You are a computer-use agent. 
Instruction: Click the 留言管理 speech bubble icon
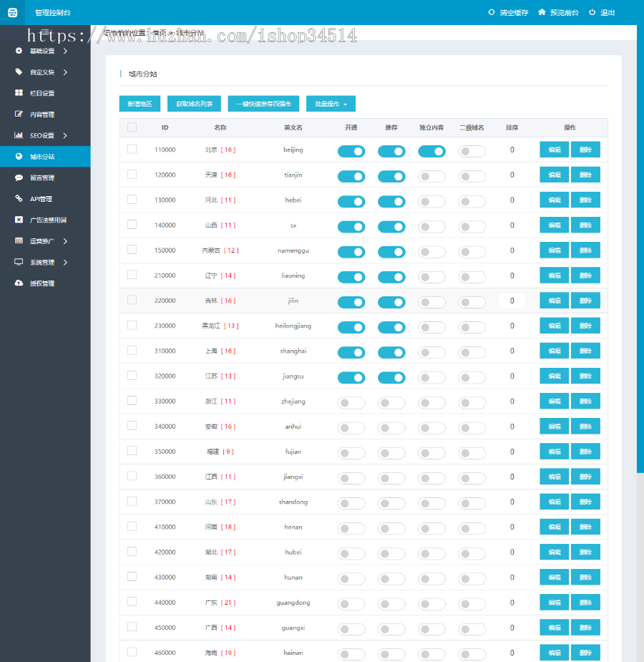point(19,177)
